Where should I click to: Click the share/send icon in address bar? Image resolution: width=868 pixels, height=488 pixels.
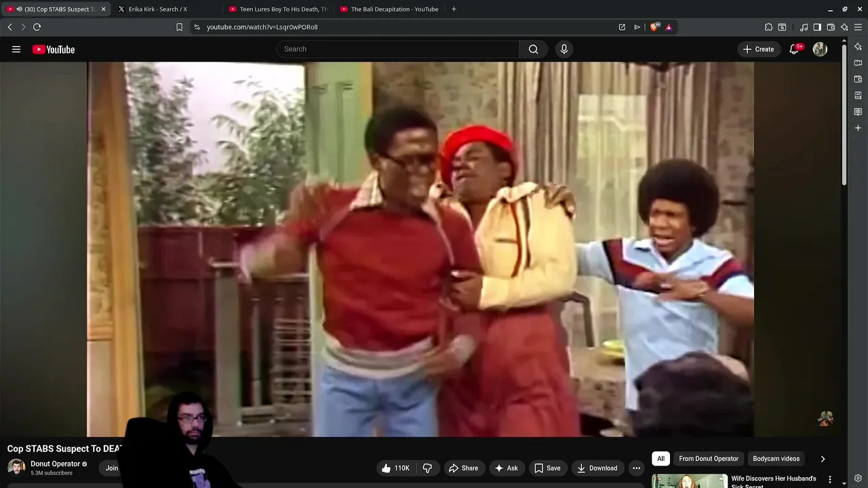click(637, 27)
